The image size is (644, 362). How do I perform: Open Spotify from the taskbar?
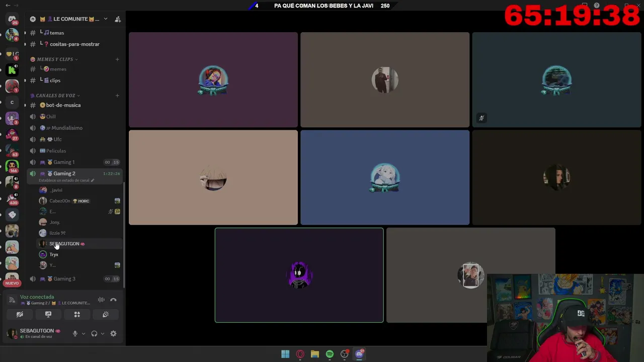[330, 354]
